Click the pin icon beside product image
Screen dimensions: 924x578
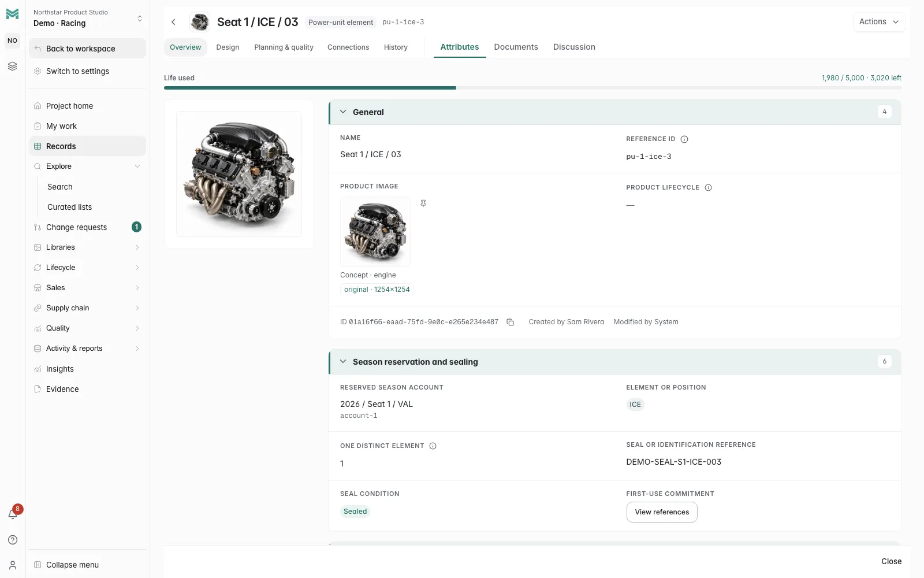coord(423,203)
